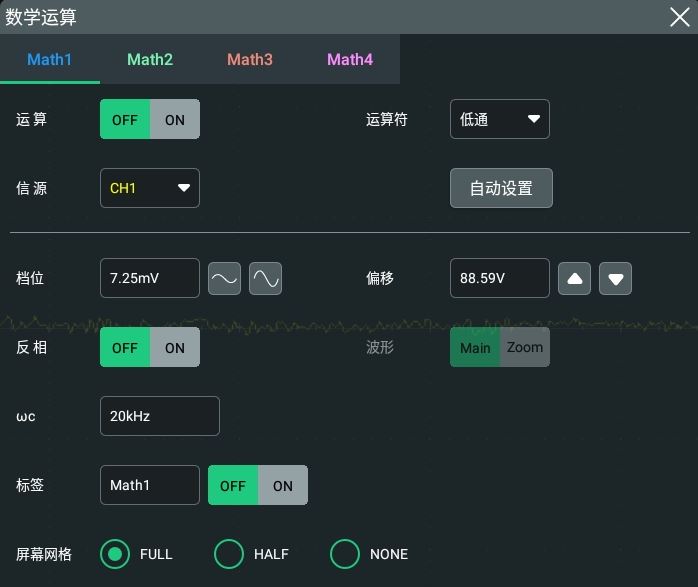Screen dimensions: 698x587
Task: Select NONE screen grid radio button
Action: (345, 554)
